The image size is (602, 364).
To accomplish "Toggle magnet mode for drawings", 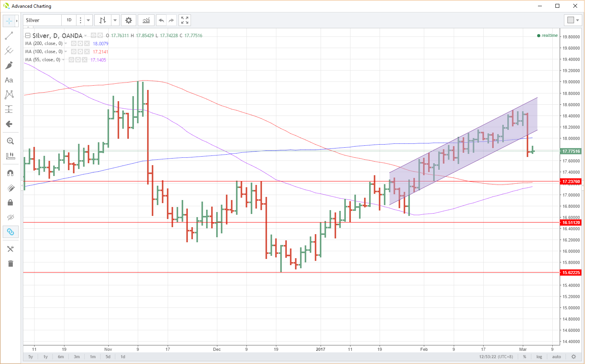I will (10, 173).
